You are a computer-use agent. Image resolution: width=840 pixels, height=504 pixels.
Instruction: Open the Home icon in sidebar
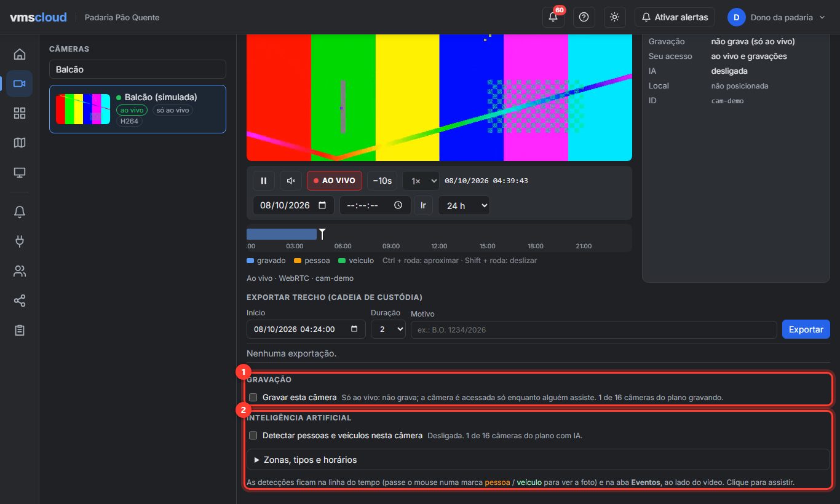click(20, 54)
